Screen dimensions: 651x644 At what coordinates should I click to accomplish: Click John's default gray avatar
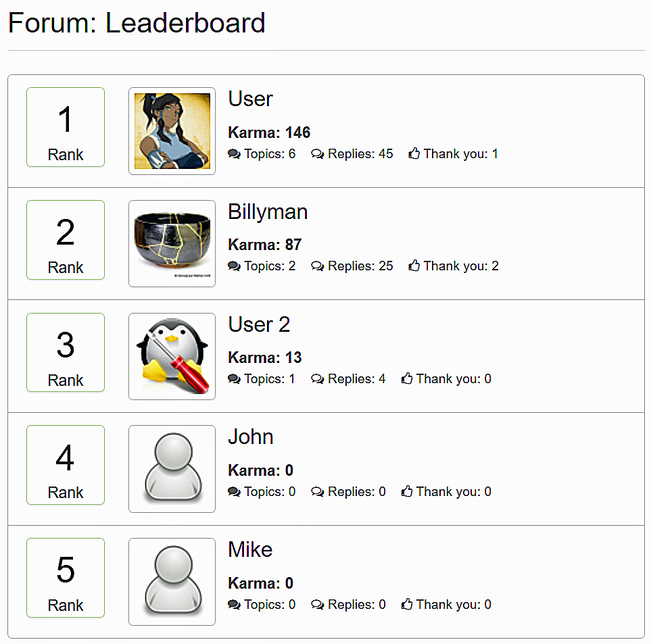tap(172, 469)
